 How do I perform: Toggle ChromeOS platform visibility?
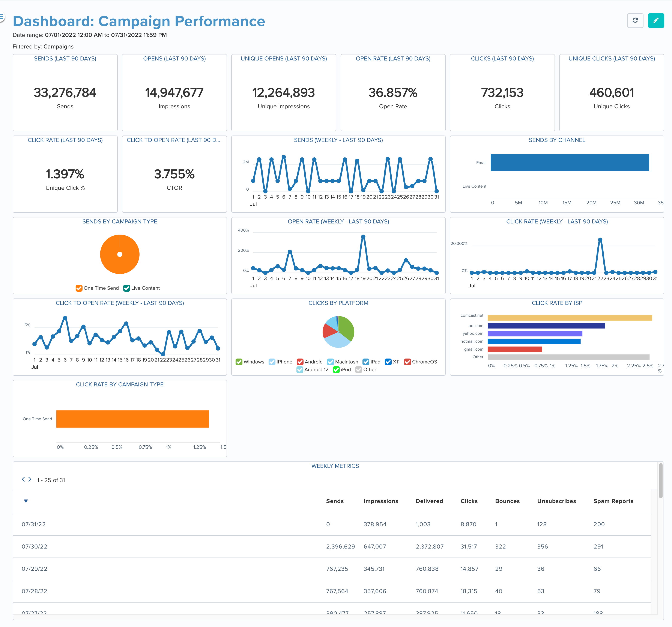tap(407, 362)
